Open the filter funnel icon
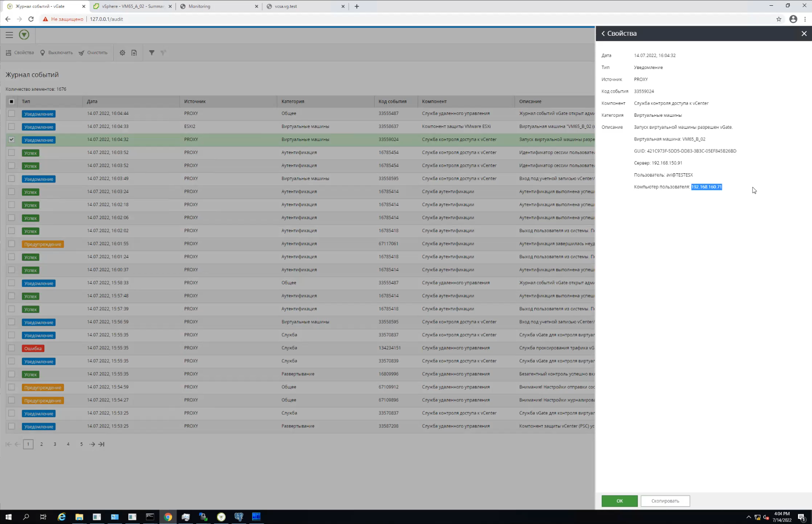Viewport: 812px width, 524px height. pos(151,53)
